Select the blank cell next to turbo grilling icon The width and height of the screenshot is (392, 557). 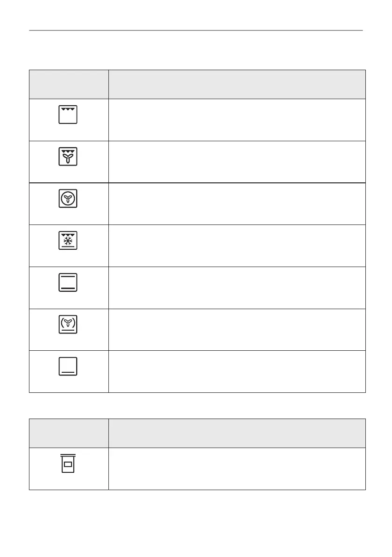[237, 162]
